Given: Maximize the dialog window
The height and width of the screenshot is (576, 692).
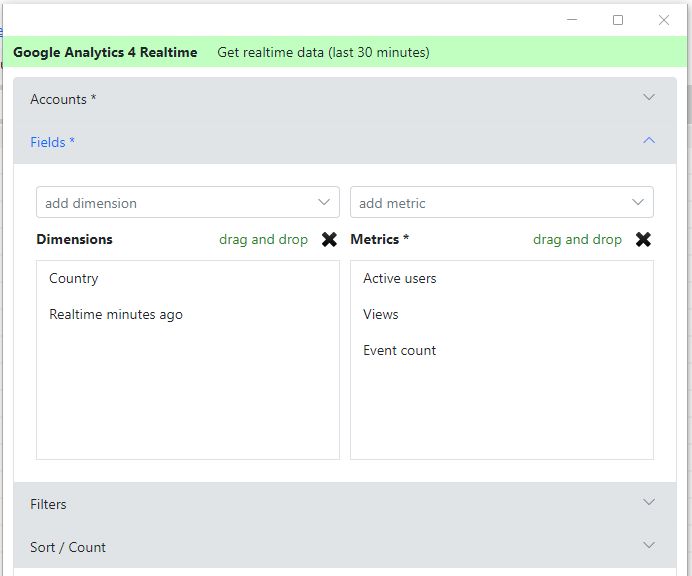Looking at the screenshot, I should pyautogui.click(x=618, y=20).
